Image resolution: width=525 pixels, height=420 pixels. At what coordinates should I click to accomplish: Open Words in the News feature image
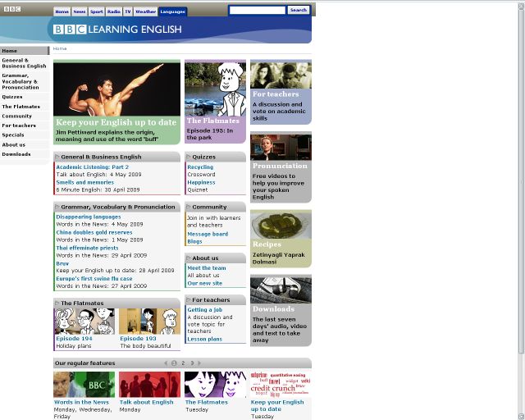pos(84,385)
